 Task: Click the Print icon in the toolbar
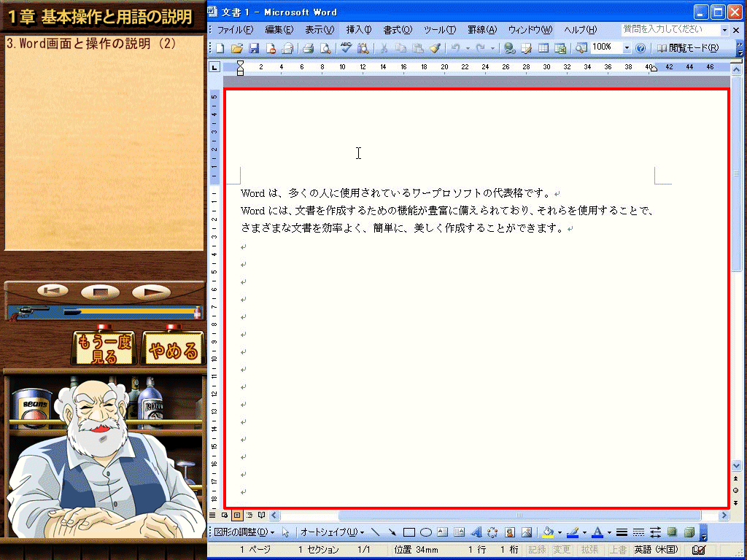pyautogui.click(x=309, y=48)
